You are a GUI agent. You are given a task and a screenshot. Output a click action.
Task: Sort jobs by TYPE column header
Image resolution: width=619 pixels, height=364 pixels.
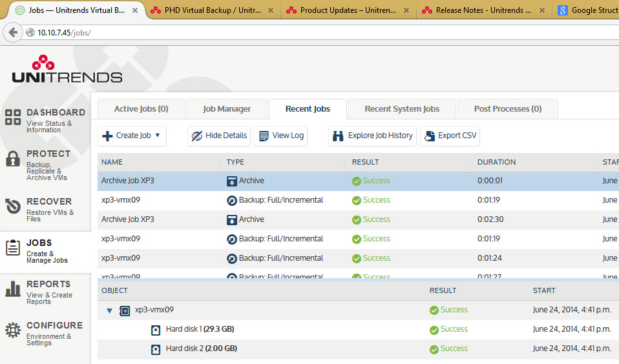point(235,162)
